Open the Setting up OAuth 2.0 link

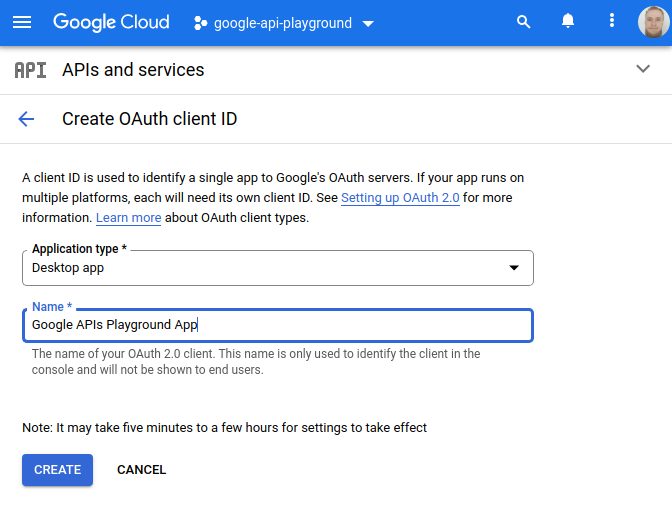[400, 198]
